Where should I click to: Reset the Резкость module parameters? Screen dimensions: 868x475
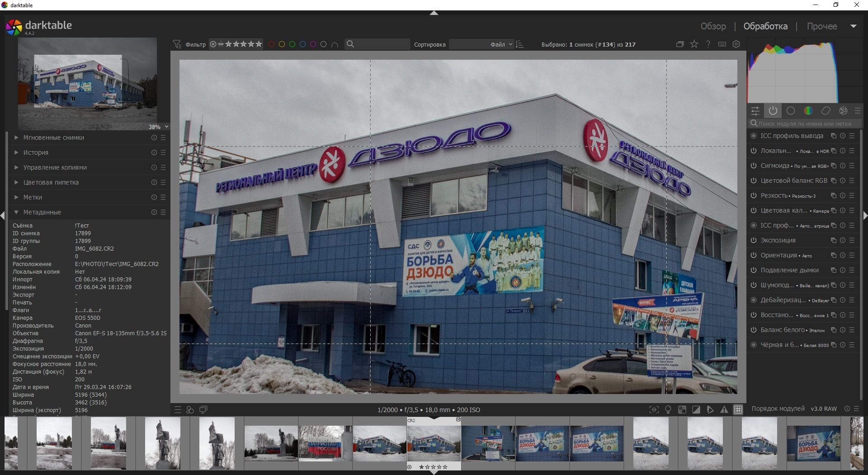point(843,195)
